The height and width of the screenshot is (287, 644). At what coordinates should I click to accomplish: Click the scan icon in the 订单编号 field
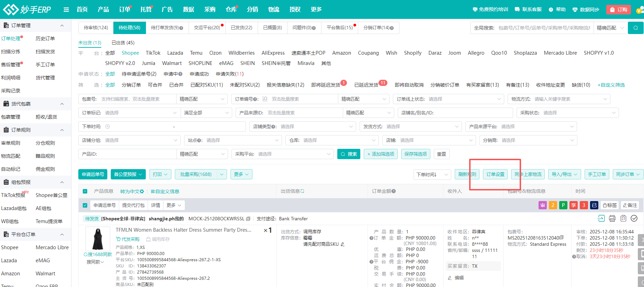tap(265, 99)
